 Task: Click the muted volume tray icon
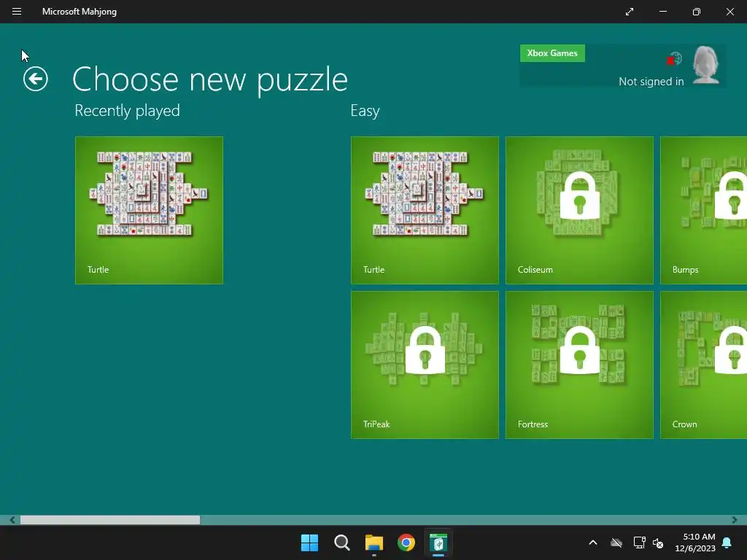click(x=658, y=542)
